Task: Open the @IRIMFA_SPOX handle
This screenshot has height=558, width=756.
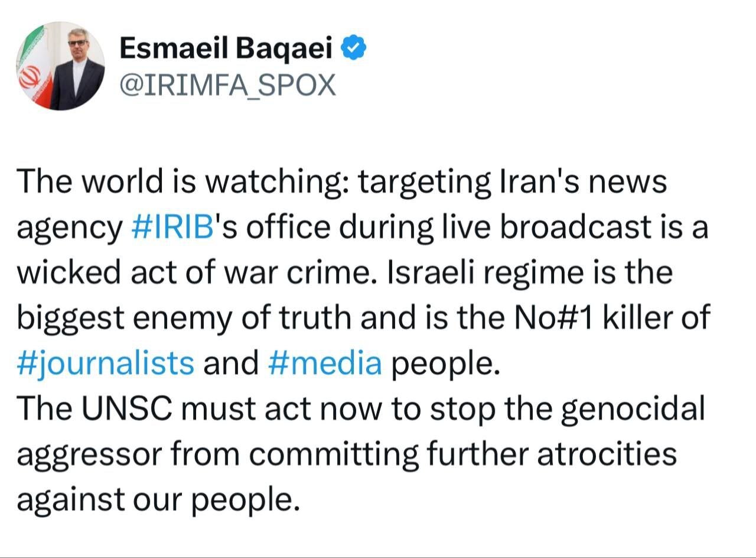Action: pos(227,86)
